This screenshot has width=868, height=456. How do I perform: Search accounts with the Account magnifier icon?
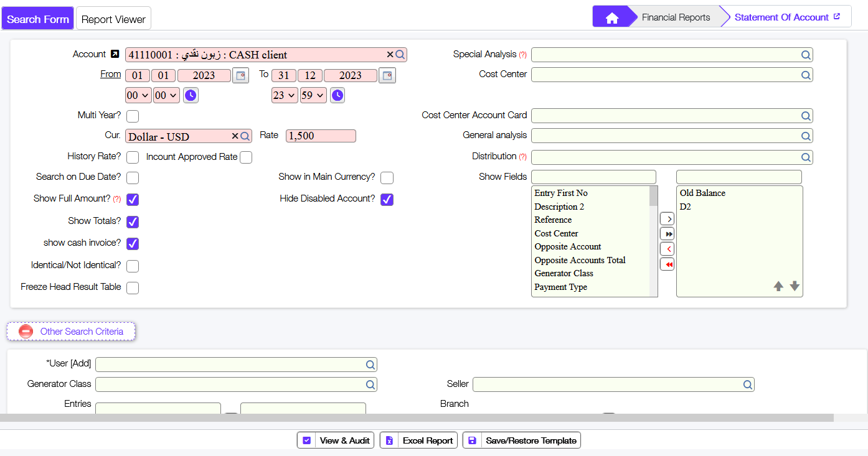pyautogui.click(x=400, y=55)
